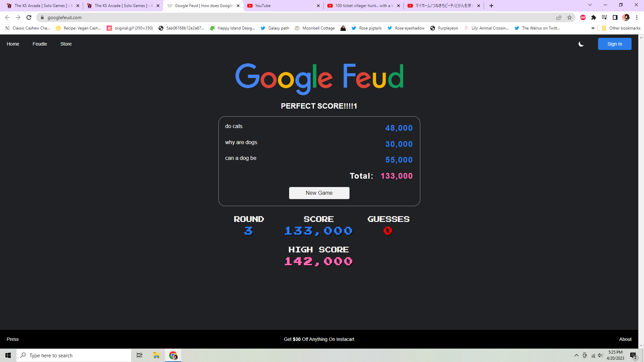The image size is (644, 362).
Task: Open the taskbar clock and date
Action: coord(615,355)
